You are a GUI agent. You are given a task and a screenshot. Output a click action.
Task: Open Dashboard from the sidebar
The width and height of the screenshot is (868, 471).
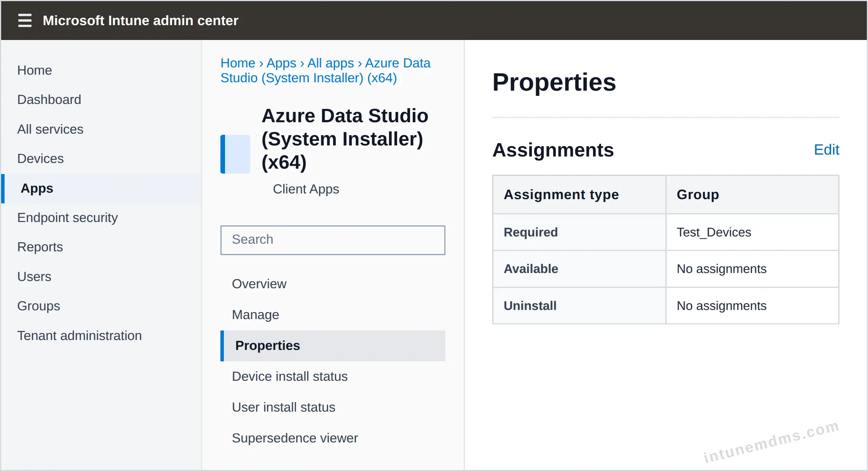click(x=49, y=99)
